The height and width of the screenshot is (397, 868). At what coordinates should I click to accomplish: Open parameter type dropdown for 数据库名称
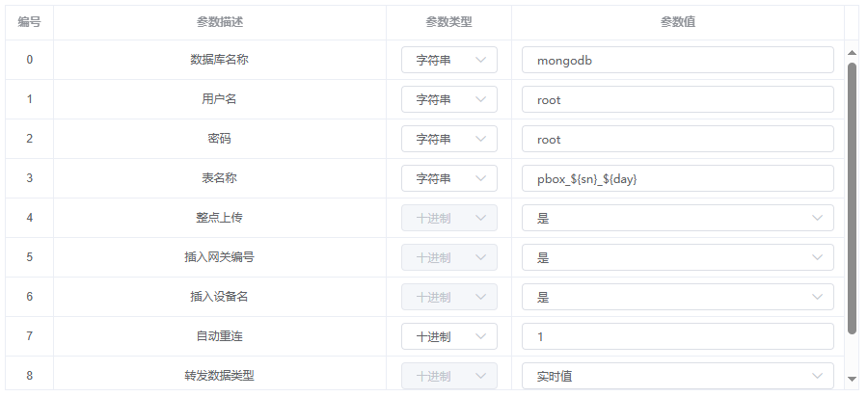(448, 60)
